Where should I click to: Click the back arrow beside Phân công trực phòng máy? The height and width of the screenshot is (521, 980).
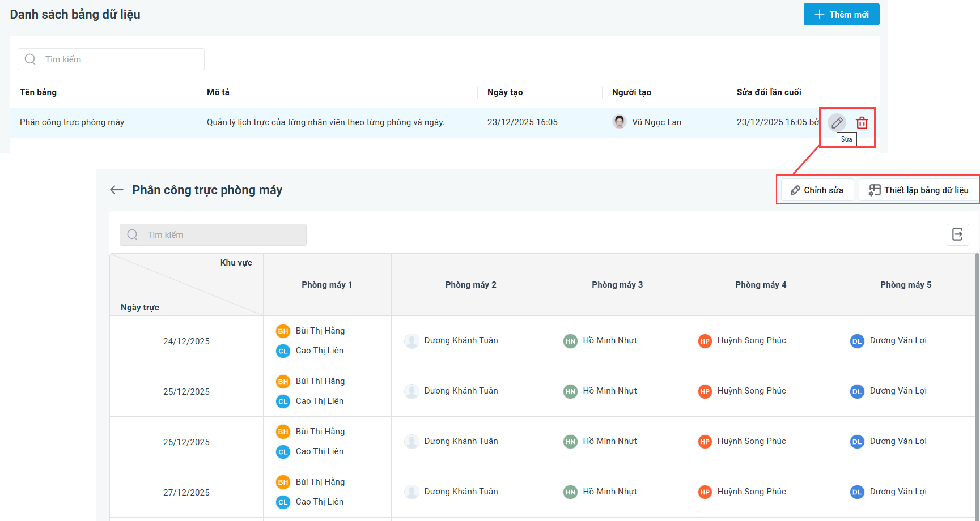click(117, 190)
